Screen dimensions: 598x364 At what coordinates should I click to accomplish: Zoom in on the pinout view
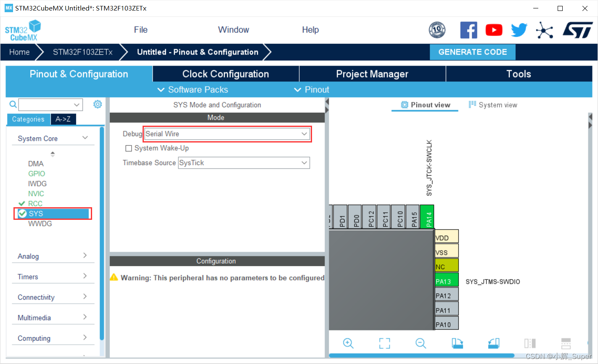coord(348,343)
